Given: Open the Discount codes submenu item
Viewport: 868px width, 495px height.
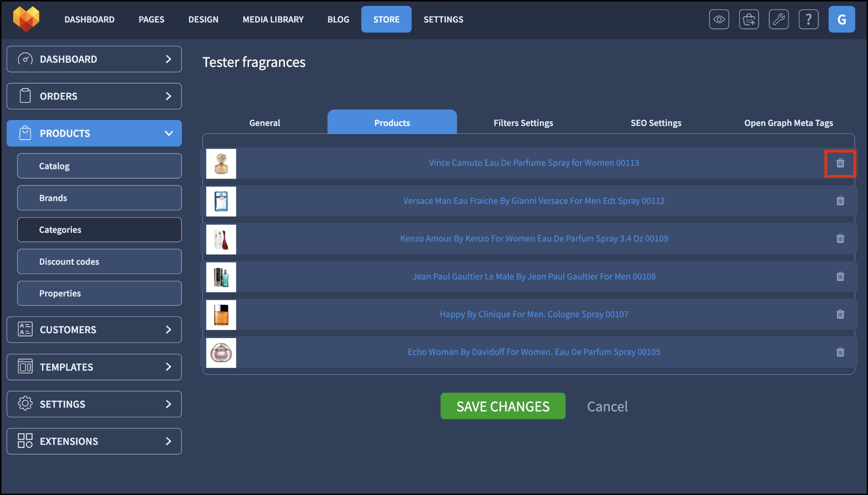Looking at the screenshot, I should [x=99, y=261].
